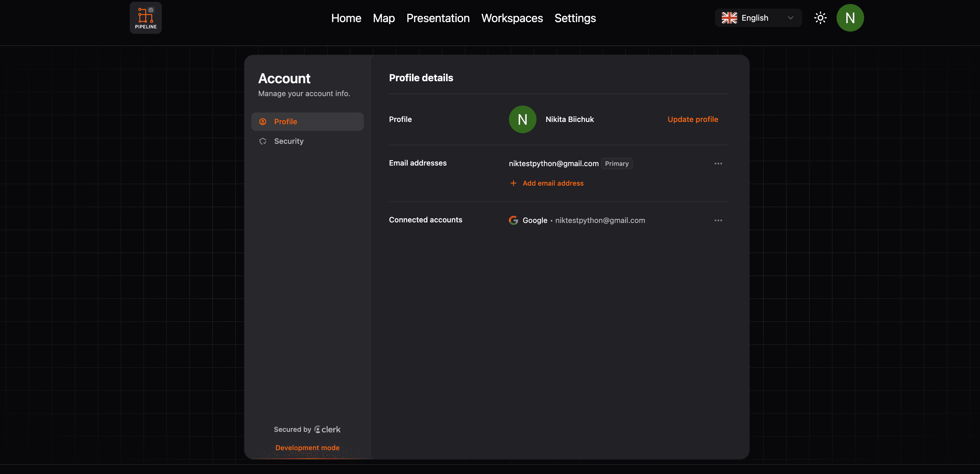
Task: Click the Nikita Biichuk name text
Action: [569, 119]
